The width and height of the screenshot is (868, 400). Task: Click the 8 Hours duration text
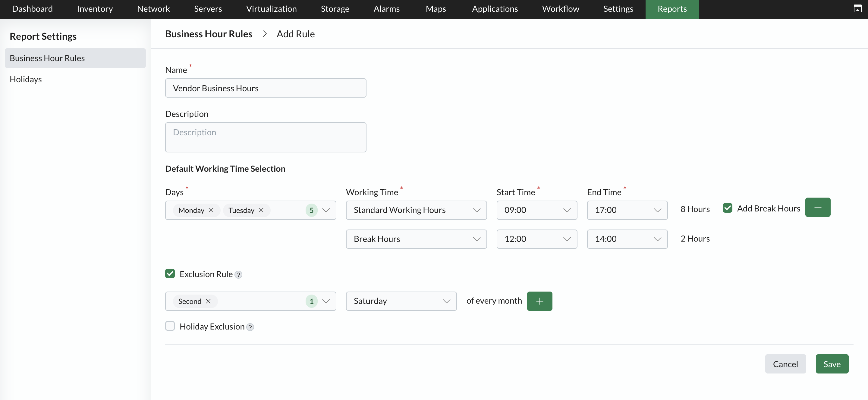tap(695, 209)
